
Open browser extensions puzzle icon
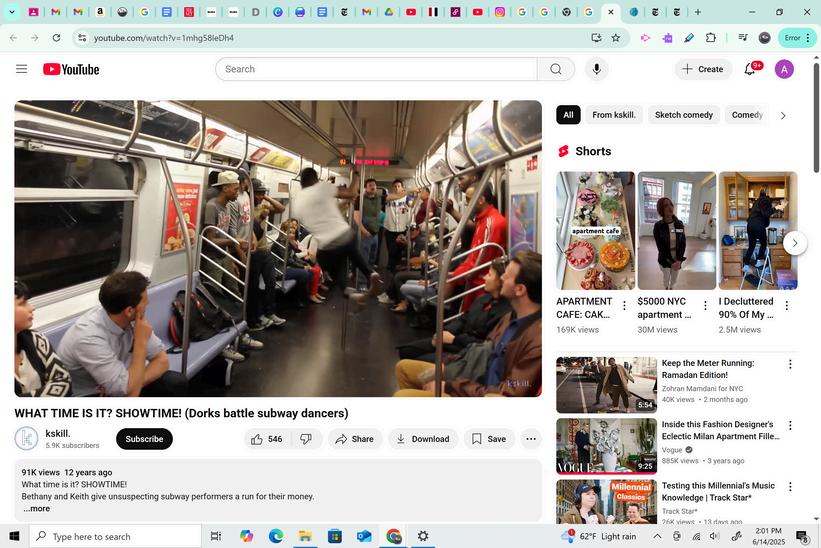point(711,38)
